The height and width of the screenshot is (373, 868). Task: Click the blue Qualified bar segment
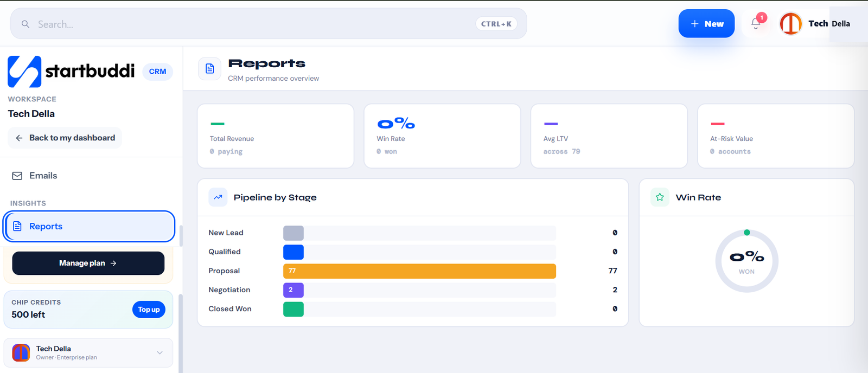(x=293, y=252)
